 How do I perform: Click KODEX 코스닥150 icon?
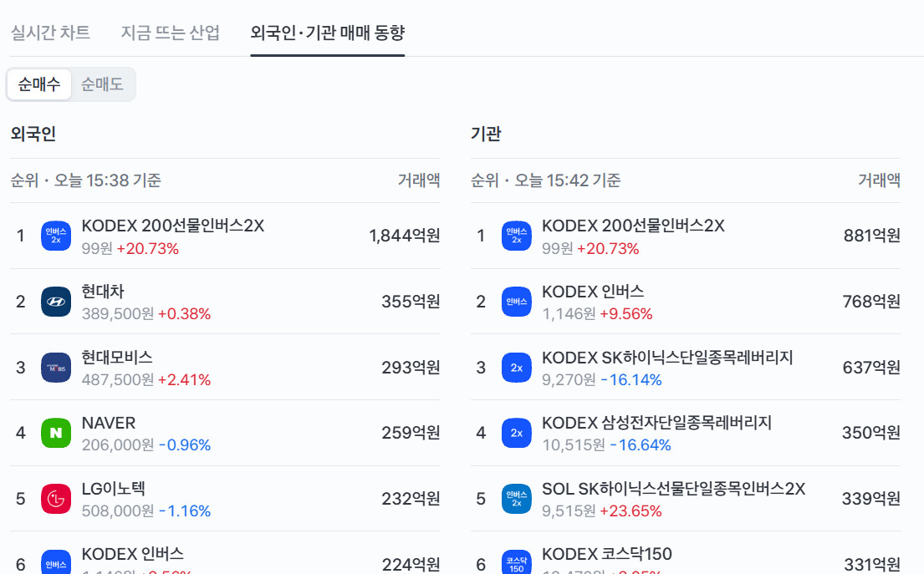tap(516, 562)
